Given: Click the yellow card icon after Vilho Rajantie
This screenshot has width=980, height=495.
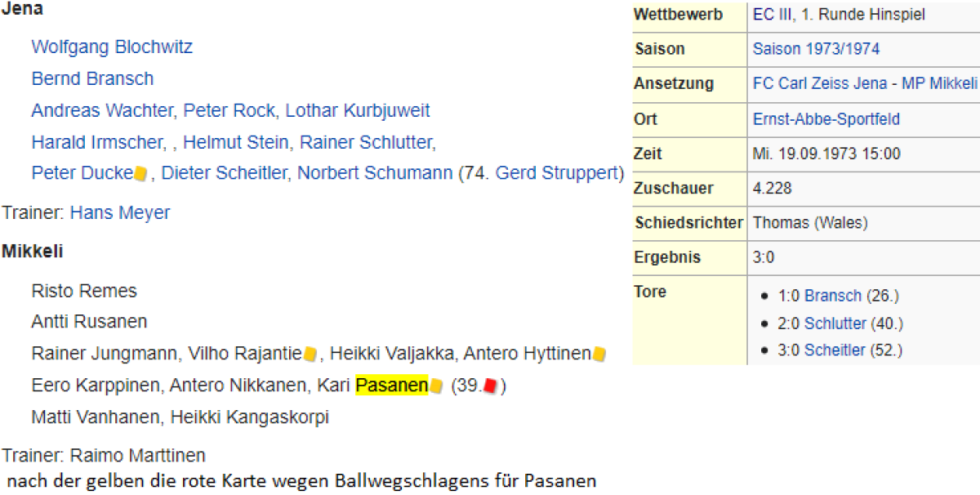Looking at the screenshot, I should [x=310, y=354].
